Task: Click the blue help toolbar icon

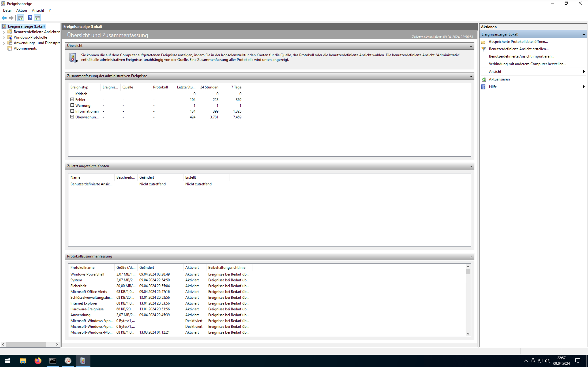Action: (x=30, y=18)
